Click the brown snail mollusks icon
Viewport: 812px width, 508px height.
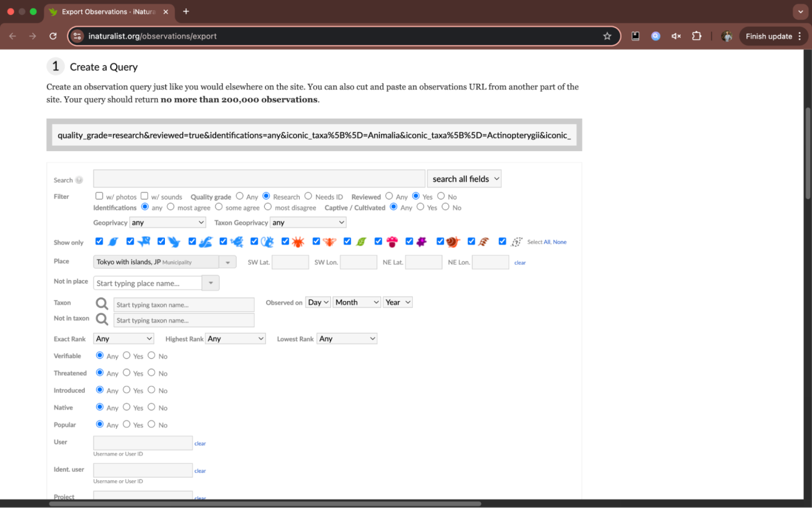pyautogui.click(x=453, y=242)
